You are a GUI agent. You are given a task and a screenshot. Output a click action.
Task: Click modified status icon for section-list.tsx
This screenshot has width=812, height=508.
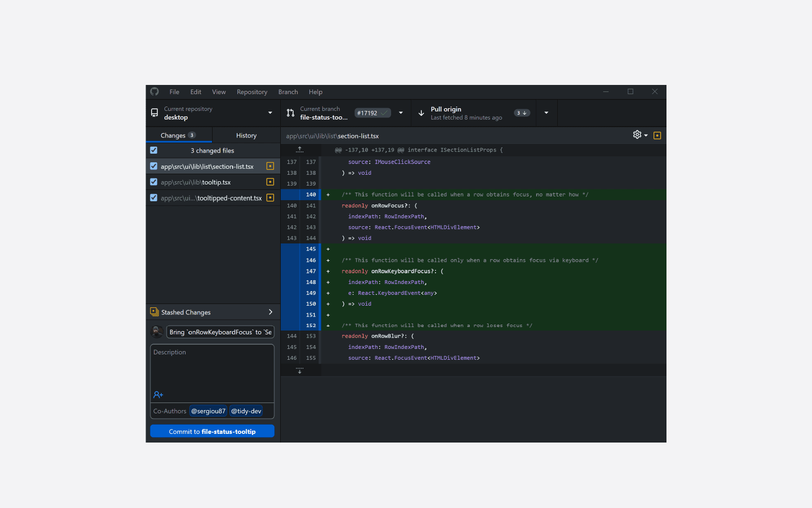tap(270, 167)
